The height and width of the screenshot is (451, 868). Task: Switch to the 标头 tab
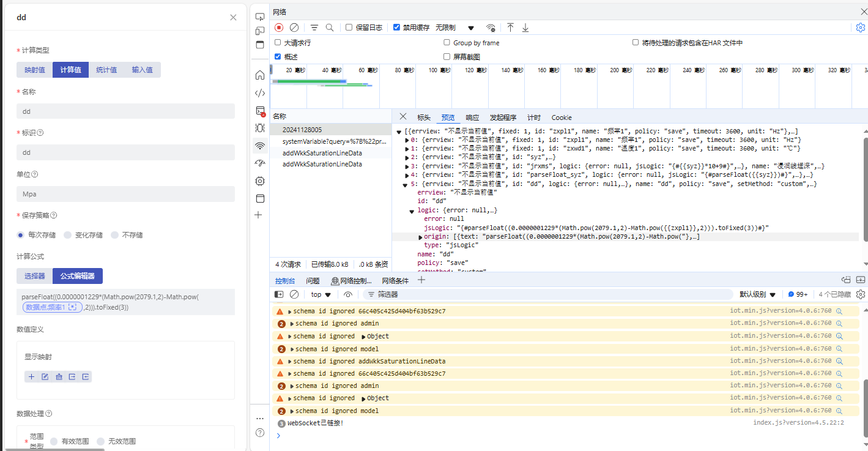point(424,117)
